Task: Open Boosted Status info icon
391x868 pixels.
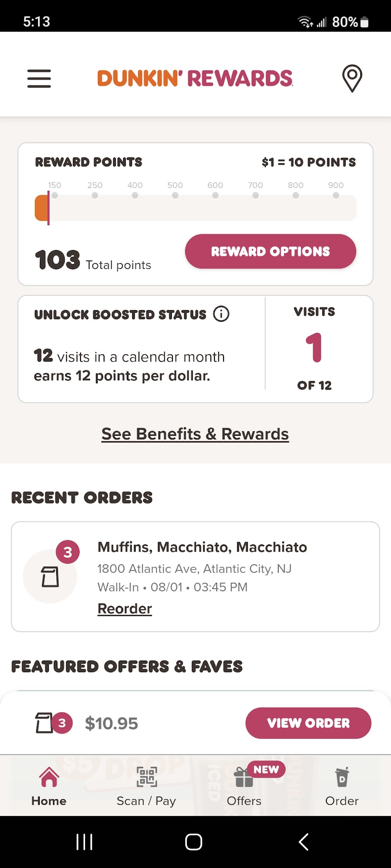Action: point(221,314)
